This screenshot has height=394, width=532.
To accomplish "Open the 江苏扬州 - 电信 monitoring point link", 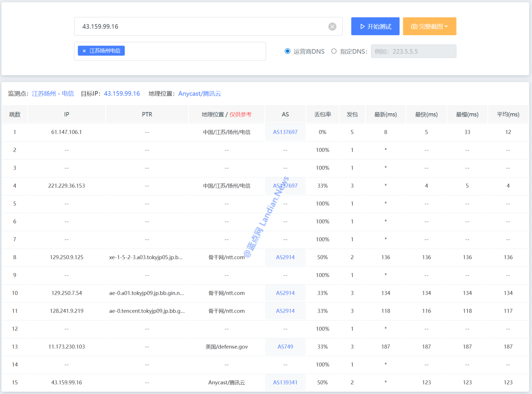I will tap(53, 94).
